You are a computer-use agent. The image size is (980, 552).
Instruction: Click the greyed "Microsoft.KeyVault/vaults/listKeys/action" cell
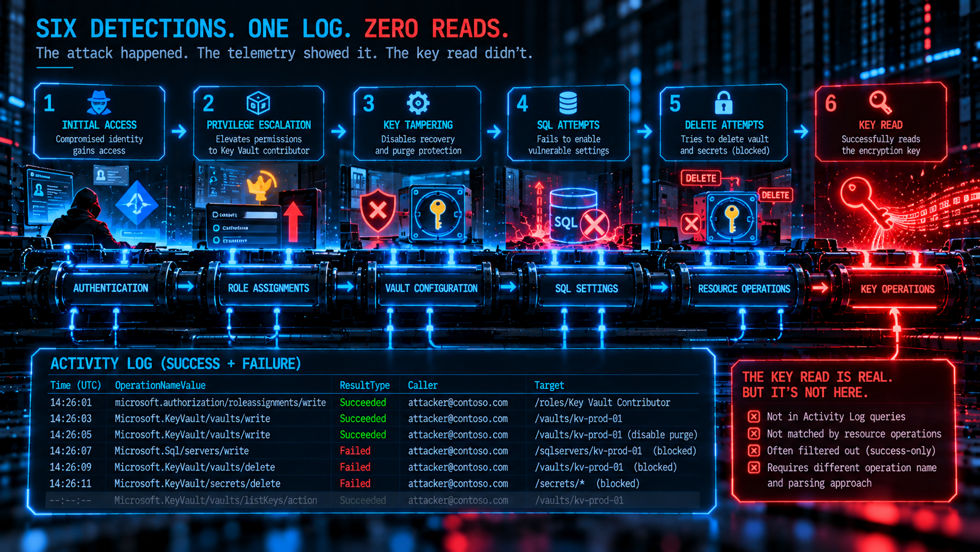pyautogui.click(x=216, y=500)
